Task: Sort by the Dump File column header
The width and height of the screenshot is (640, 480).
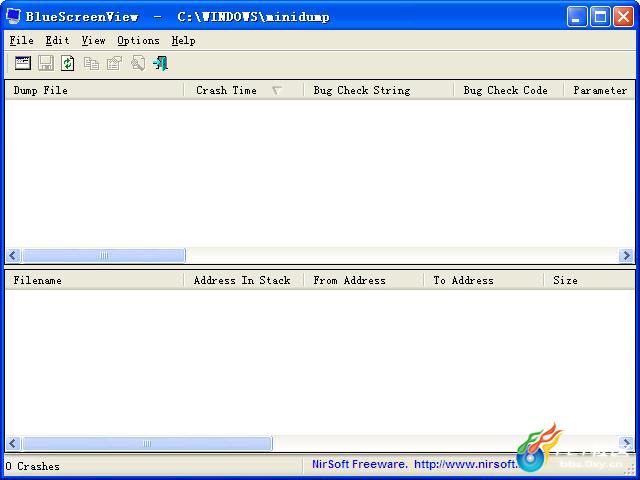Action: [94, 90]
